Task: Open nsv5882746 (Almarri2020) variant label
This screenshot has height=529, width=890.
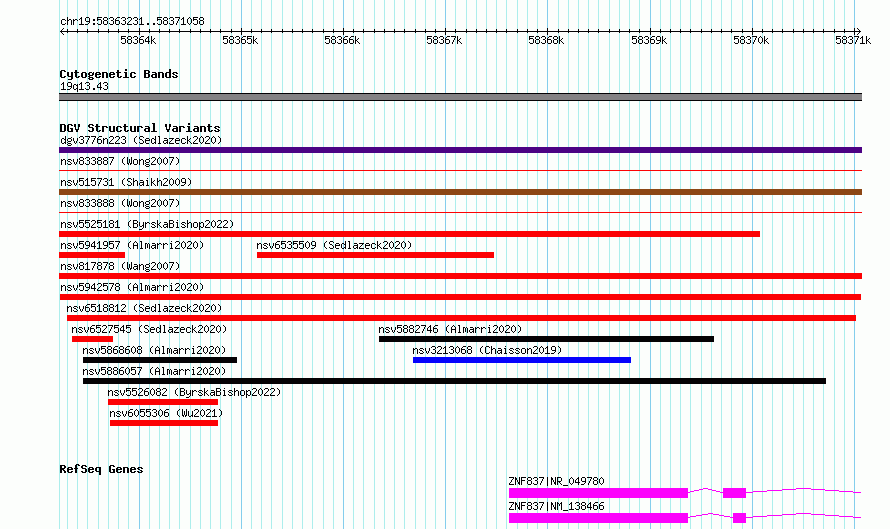Action: 450,329
